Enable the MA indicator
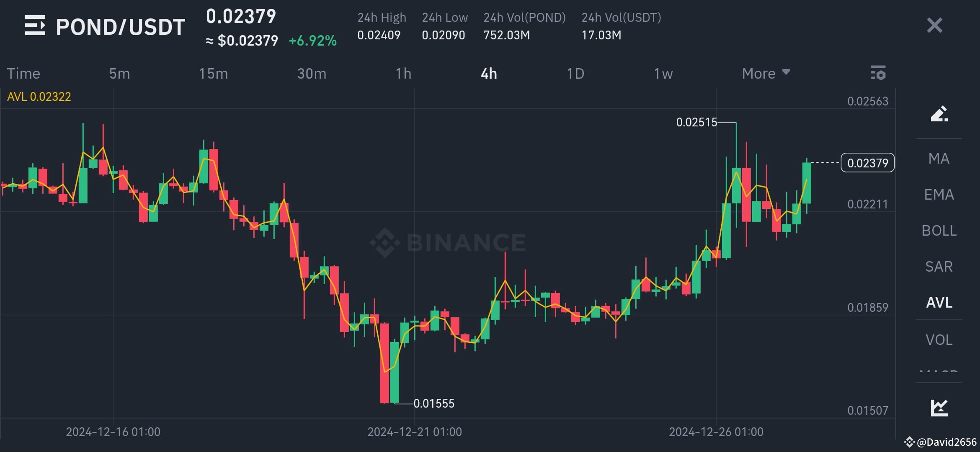 pyautogui.click(x=939, y=158)
